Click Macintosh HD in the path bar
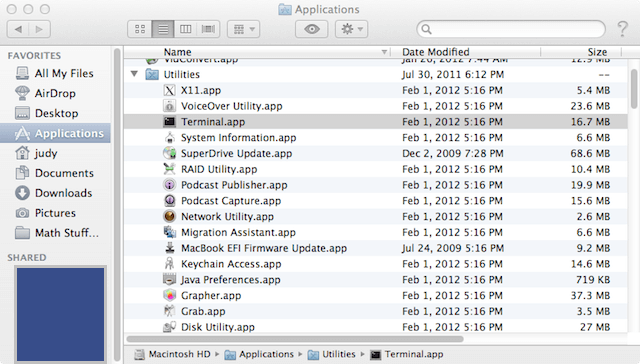 point(173,354)
